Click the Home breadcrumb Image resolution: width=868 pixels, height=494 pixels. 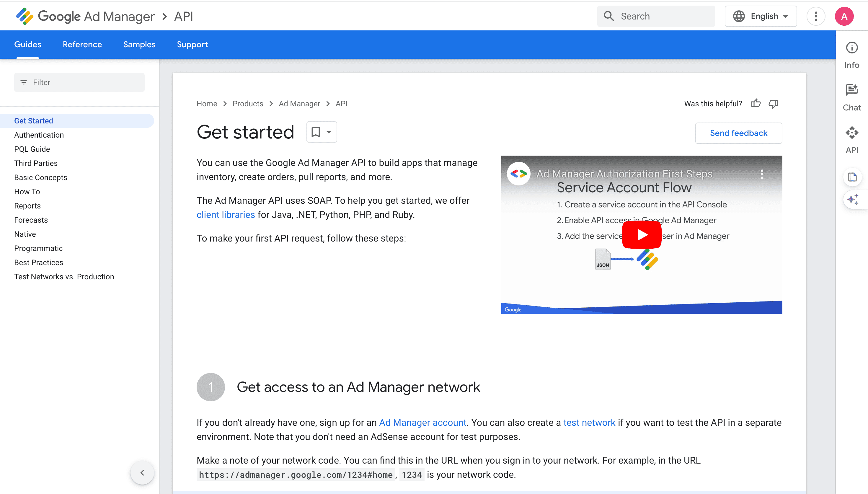pyautogui.click(x=207, y=103)
